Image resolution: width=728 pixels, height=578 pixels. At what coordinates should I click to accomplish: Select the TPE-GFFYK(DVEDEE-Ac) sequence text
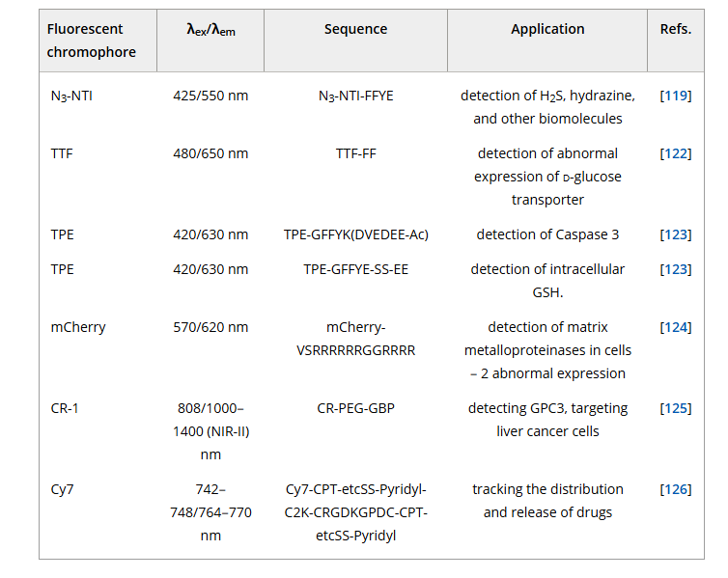[355, 234]
